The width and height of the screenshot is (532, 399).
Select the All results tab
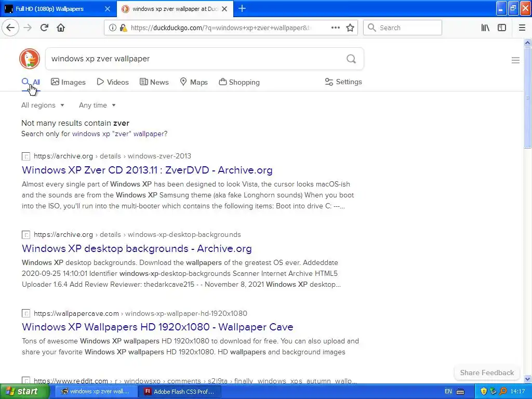(31, 82)
